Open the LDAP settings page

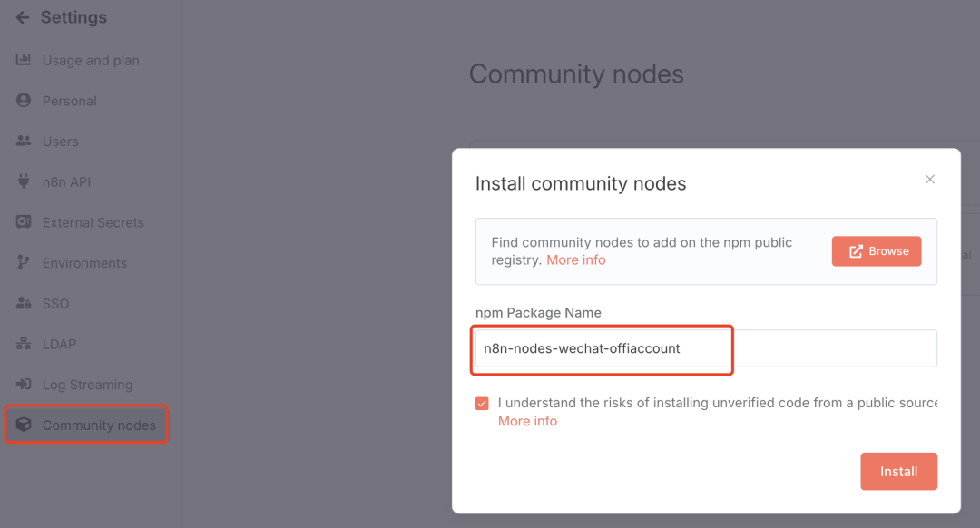(59, 344)
